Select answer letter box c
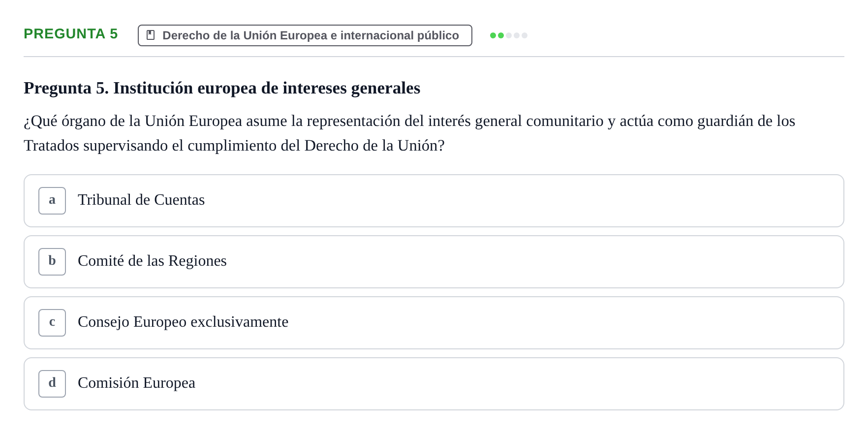 pos(52,323)
